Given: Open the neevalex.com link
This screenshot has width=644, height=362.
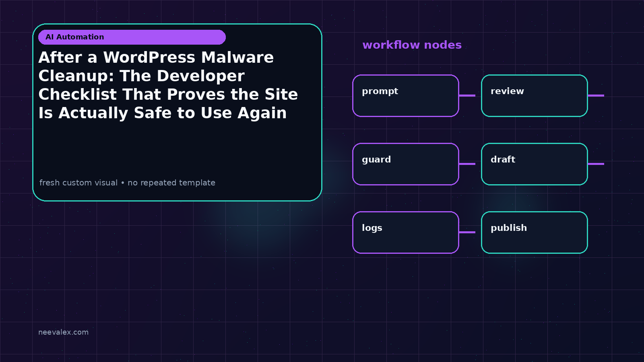Looking at the screenshot, I should 63,332.
